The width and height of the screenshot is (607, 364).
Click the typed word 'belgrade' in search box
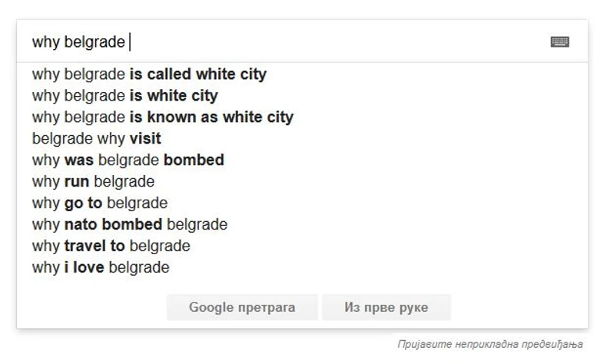point(94,42)
